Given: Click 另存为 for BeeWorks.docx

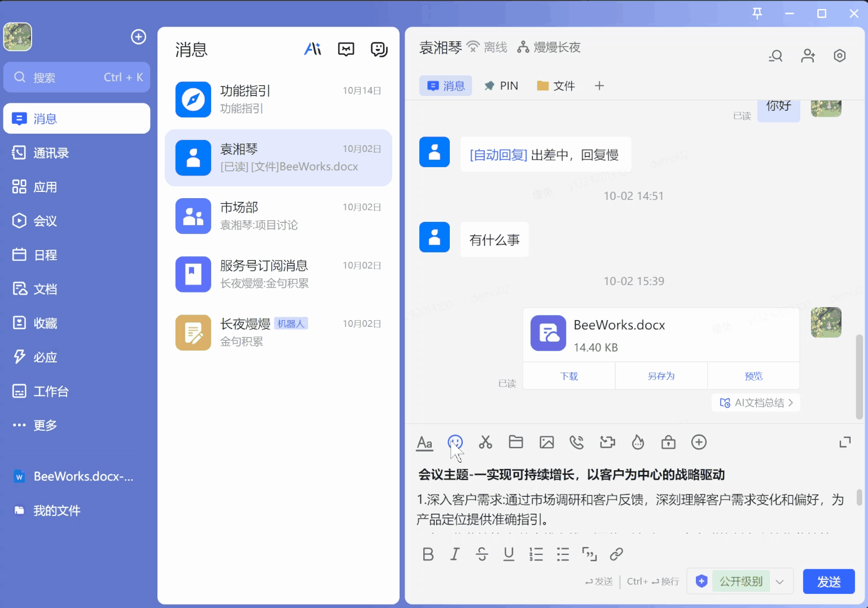Looking at the screenshot, I should click(661, 376).
